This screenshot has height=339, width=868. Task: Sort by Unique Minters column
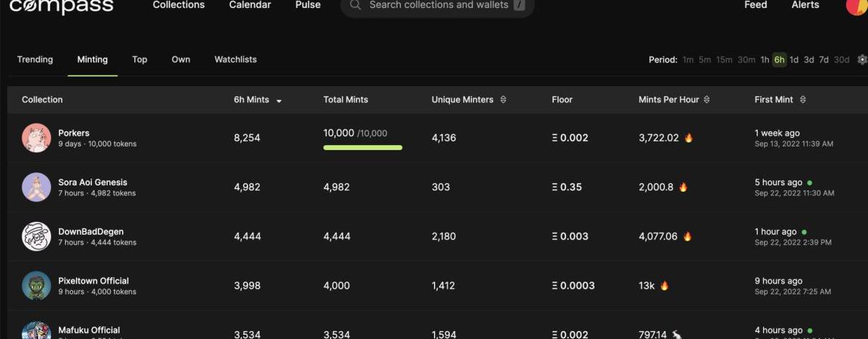pos(503,100)
